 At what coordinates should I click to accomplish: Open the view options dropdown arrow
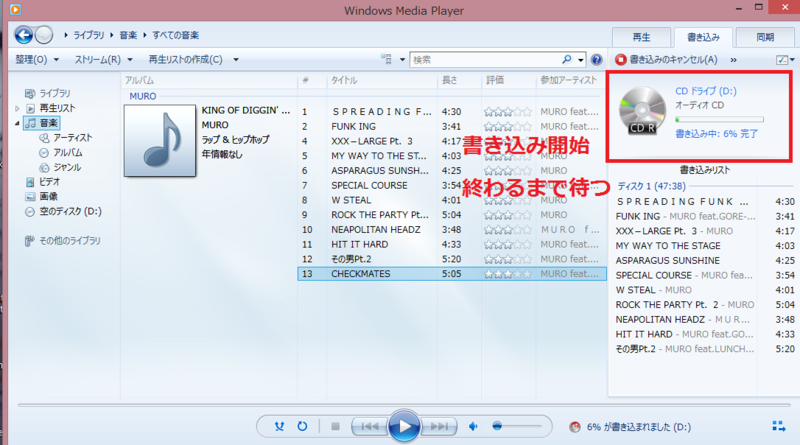(x=402, y=60)
